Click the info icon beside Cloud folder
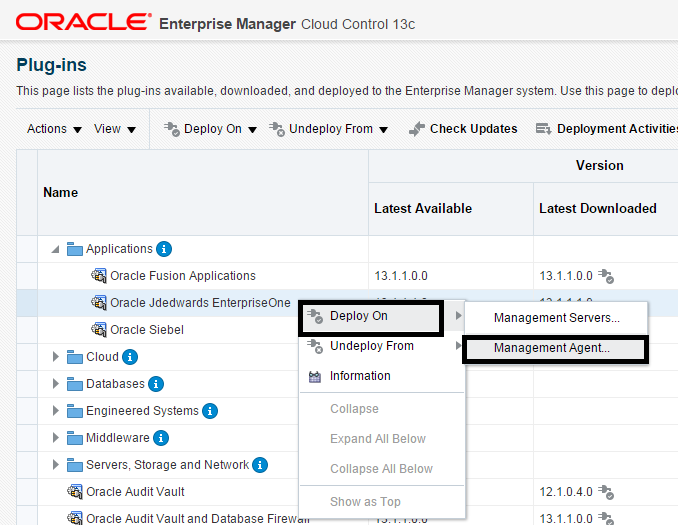This screenshot has width=678, height=525. (x=130, y=357)
